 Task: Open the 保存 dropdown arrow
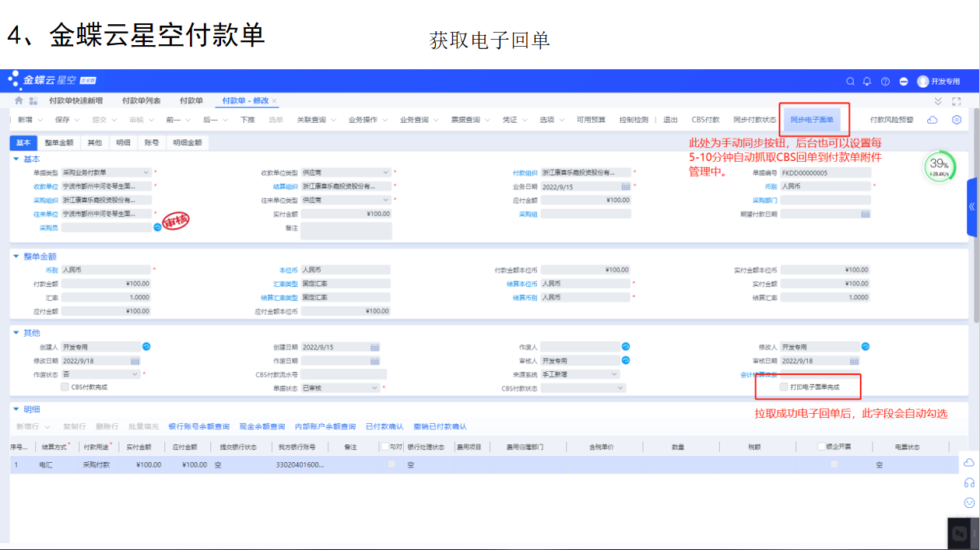pyautogui.click(x=78, y=120)
